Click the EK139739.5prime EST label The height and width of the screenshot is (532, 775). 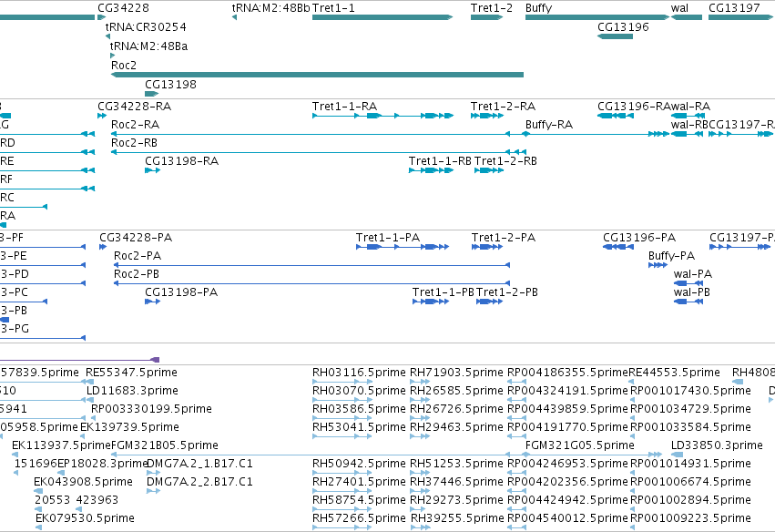[x=129, y=427]
